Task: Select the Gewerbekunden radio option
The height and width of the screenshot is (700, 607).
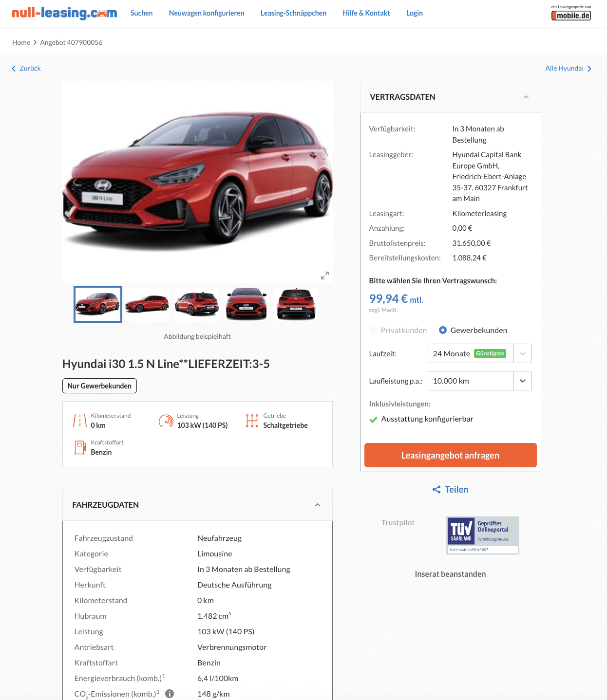Action: 443,330
